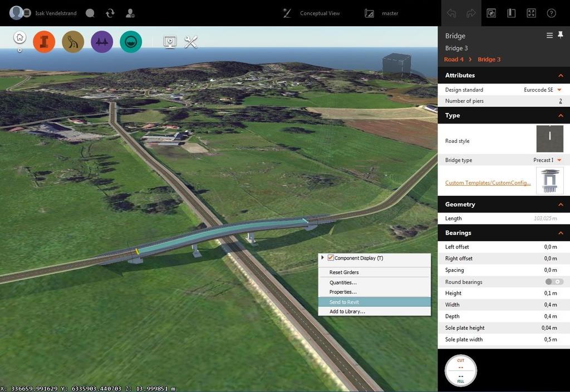Select the purple bridge design tool
The height and width of the screenshot is (392, 570).
point(102,42)
